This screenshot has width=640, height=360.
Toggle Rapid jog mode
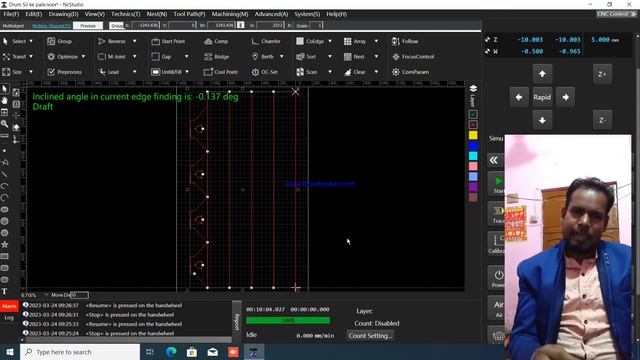click(x=542, y=97)
